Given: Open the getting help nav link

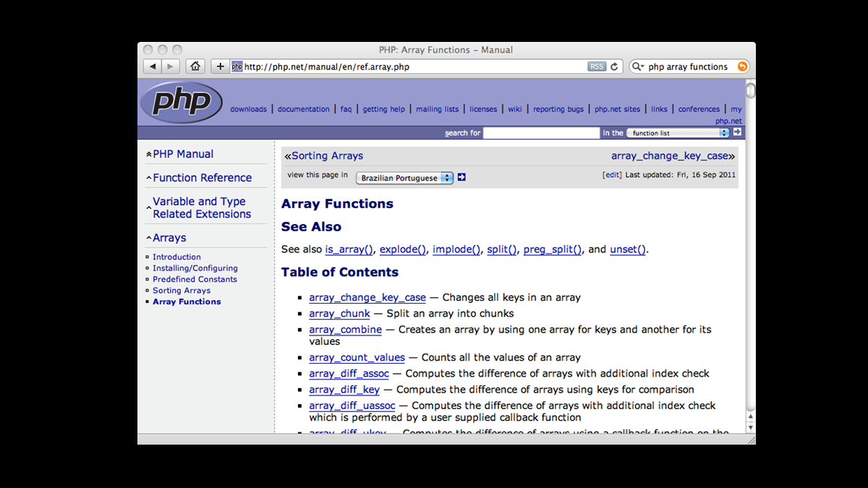Looking at the screenshot, I should point(384,109).
